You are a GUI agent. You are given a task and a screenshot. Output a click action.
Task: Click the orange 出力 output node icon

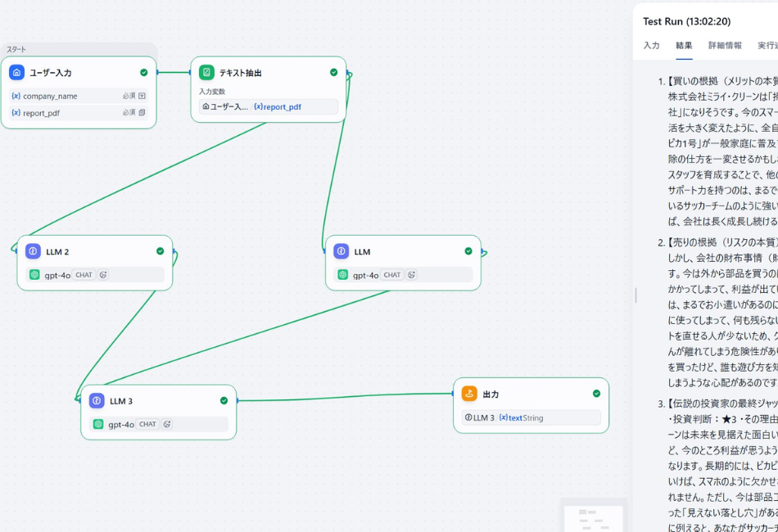pos(469,394)
